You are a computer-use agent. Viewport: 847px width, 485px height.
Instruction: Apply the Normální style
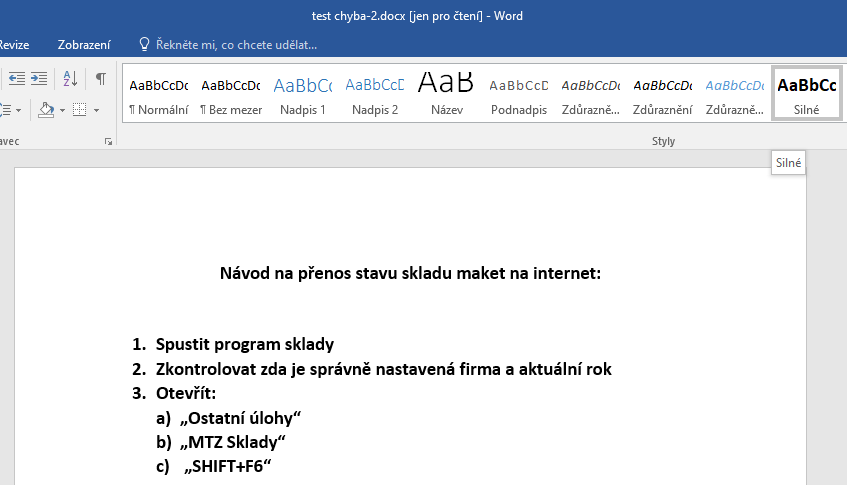tap(158, 95)
